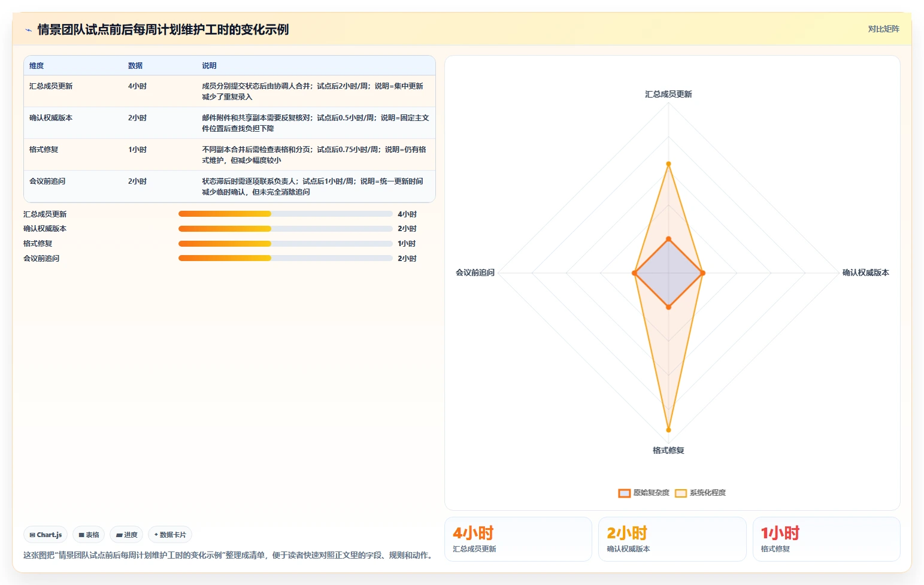
Task: Click the 确认权威版本 label beside its progress bar
Action: [45, 229]
